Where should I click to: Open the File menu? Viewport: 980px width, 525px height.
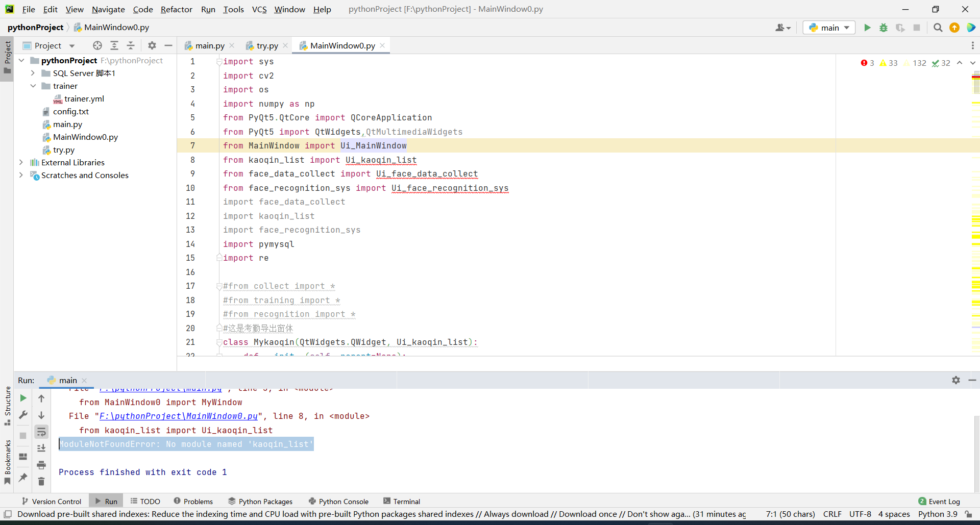click(29, 9)
